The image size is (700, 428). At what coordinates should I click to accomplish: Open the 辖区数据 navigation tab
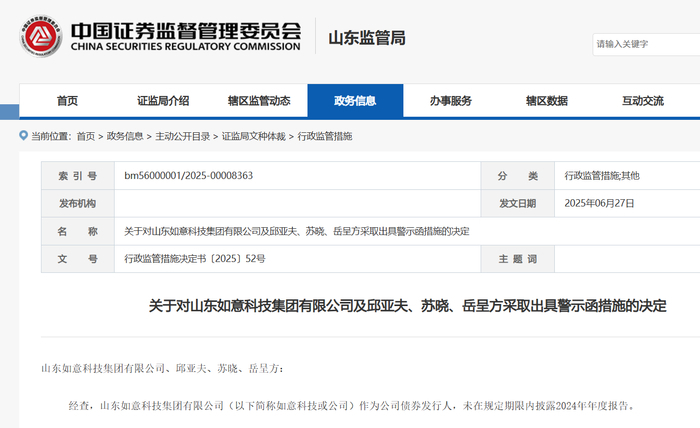pyautogui.click(x=547, y=101)
